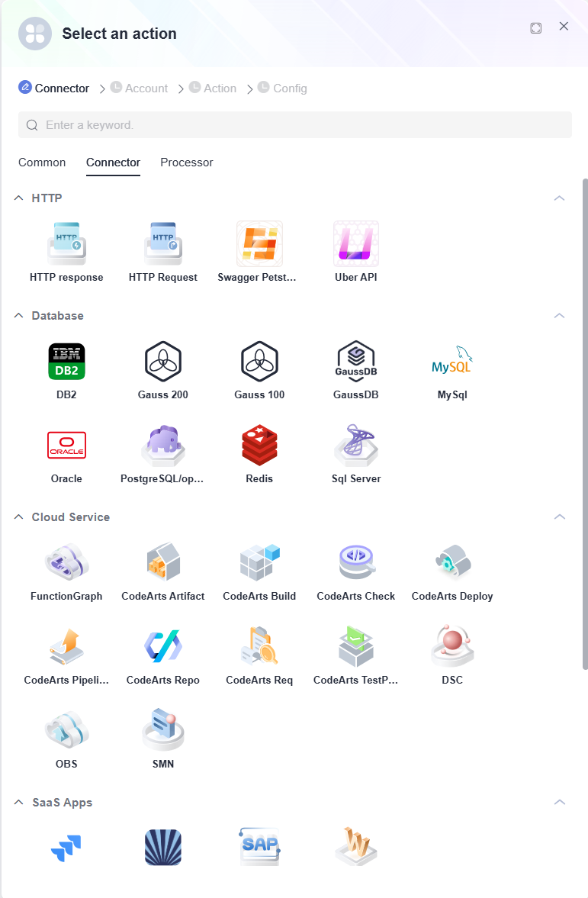This screenshot has width=588, height=898.
Task: Switch to the Processor tab
Action: click(x=187, y=163)
